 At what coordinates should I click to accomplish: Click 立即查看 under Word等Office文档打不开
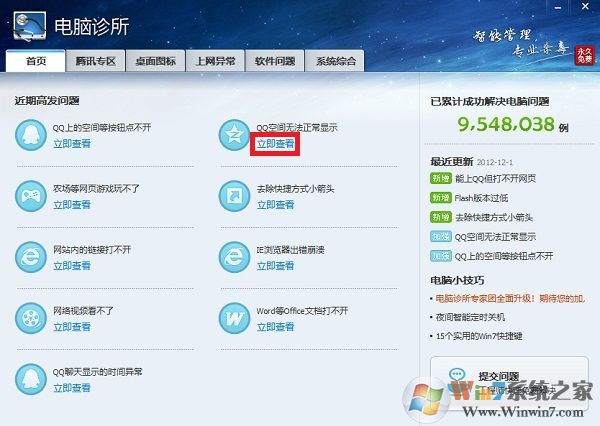click(275, 327)
